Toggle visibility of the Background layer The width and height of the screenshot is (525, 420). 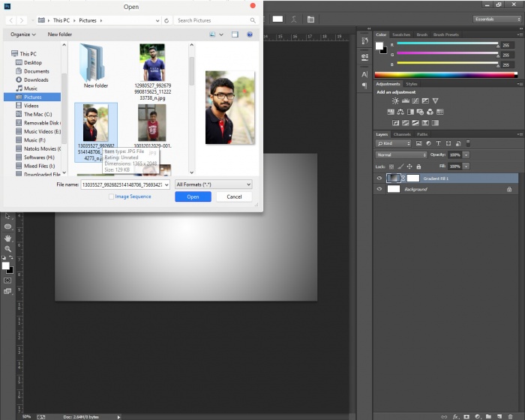(x=379, y=189)
